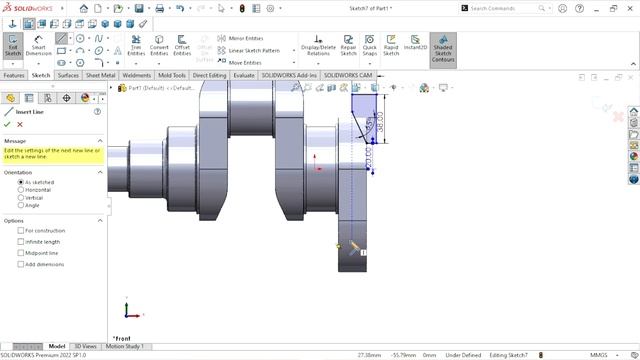Screen dimensions: 640x360
Task: Select the Smart Dimension tool
Action: click(x=38, y=46)
